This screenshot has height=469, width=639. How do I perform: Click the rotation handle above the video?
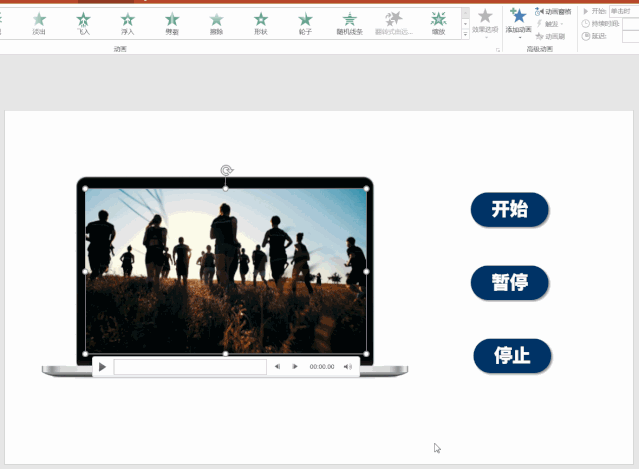(227, 170)
